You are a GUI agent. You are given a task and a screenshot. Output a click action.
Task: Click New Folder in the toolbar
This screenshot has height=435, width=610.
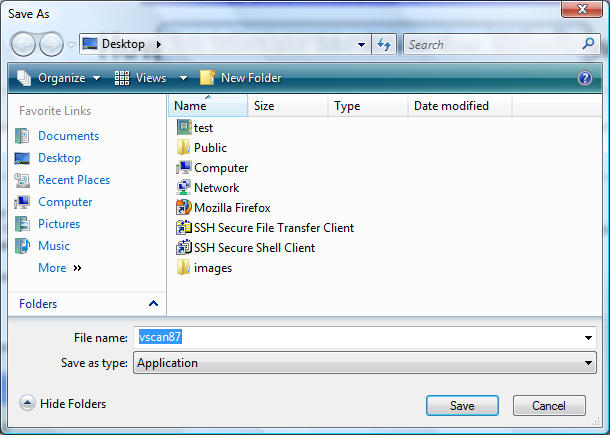coord(241,78)
